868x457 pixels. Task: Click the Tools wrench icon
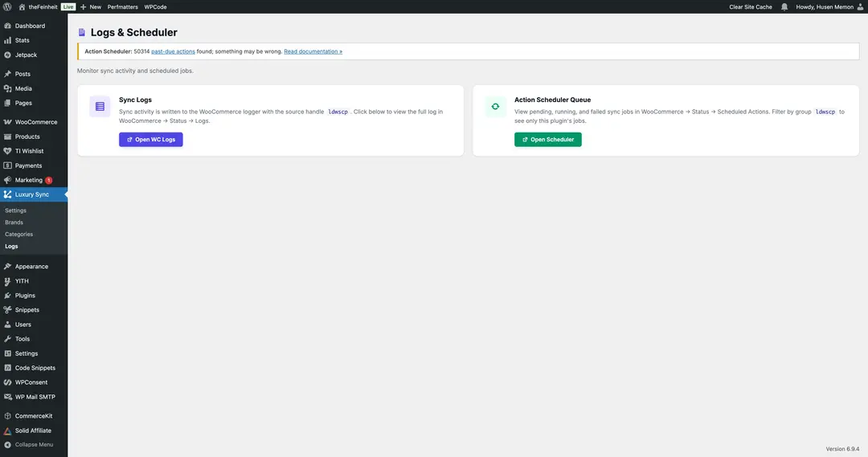[7, 339]
